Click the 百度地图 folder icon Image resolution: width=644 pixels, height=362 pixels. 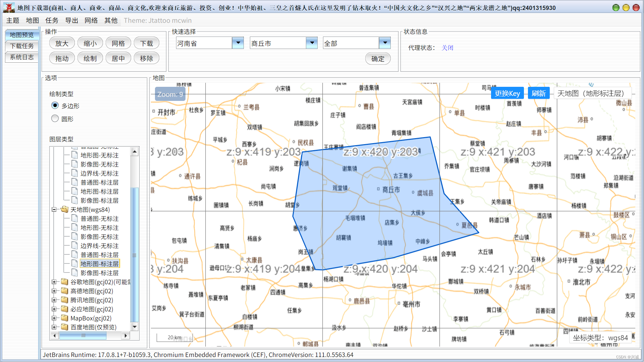64,327
